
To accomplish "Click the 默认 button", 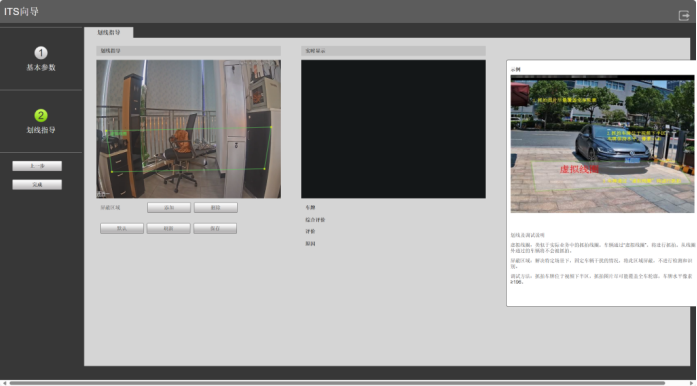I will point(122,229).
